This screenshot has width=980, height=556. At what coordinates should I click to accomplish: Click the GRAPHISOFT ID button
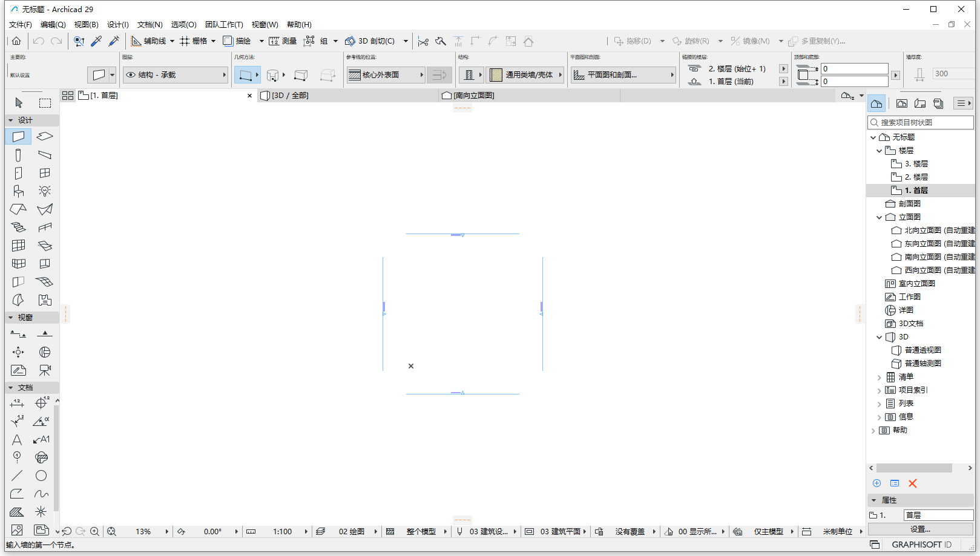coord(921,545)
